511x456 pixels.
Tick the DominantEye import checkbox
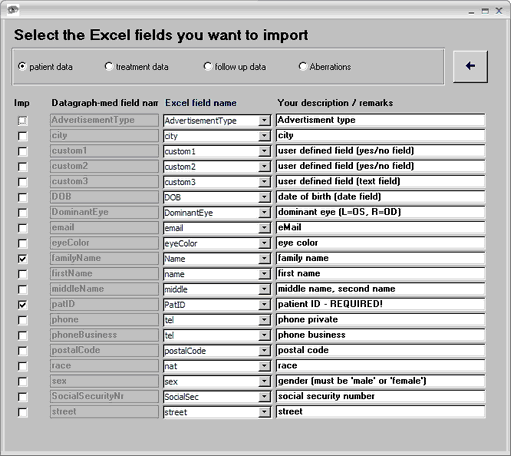tap(22, 213)
